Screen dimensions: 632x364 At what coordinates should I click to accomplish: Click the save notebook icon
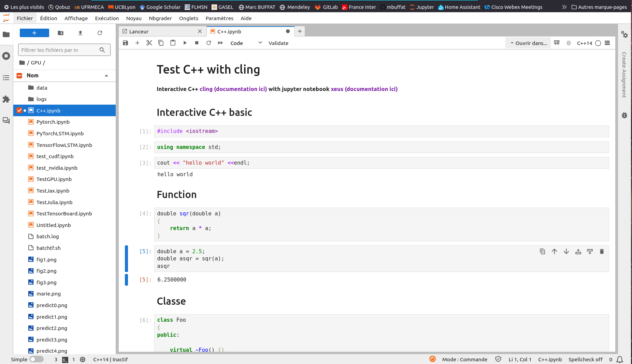[126, 43]
